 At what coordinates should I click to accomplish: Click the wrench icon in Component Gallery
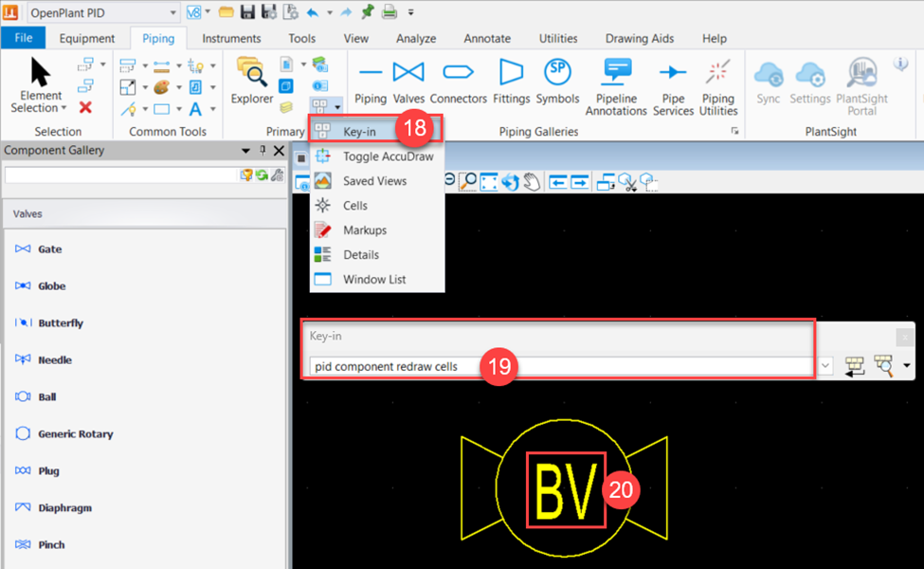[277, 174]
